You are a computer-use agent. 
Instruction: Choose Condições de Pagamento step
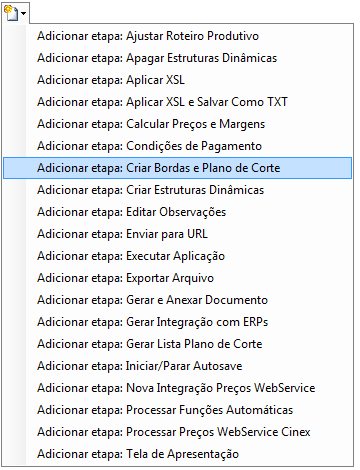177,146
